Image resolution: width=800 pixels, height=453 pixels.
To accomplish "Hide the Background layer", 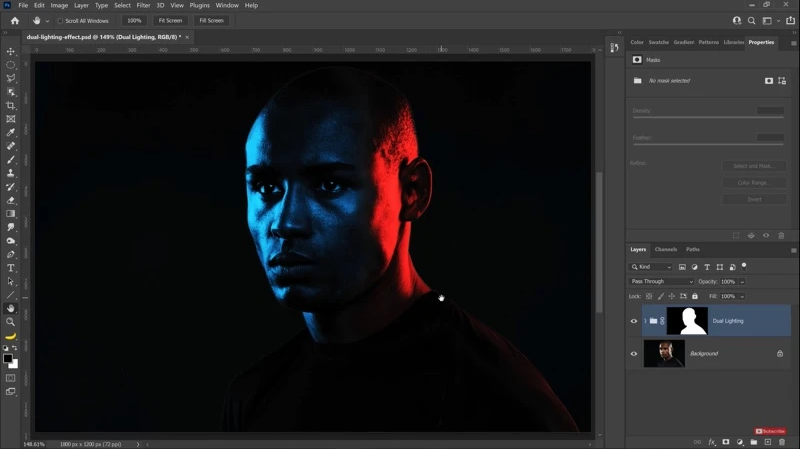I will point(634,354).
